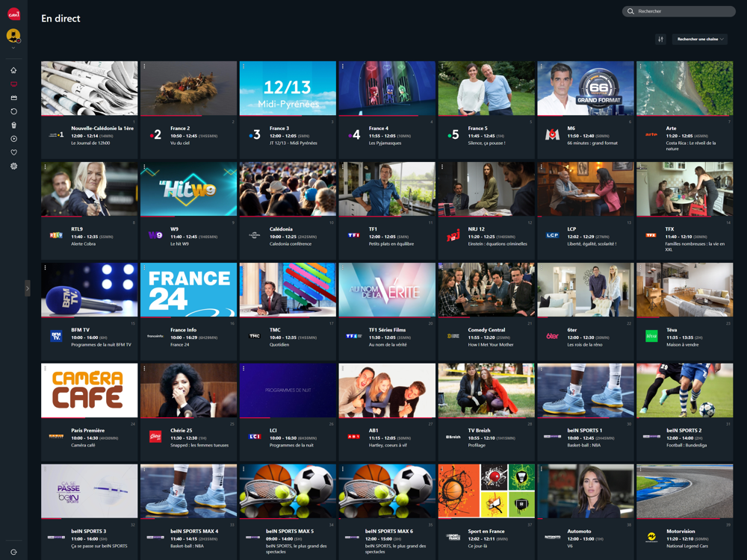The width and height of the screenshot is (747, 560).
Task: Open the replay circular arrow icon
Action: click(13, 111)
